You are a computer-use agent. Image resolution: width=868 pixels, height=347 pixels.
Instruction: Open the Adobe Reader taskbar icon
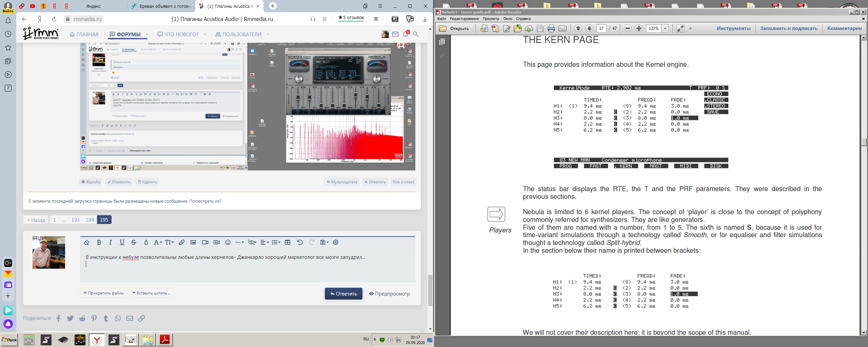click(x=165, y=340)
